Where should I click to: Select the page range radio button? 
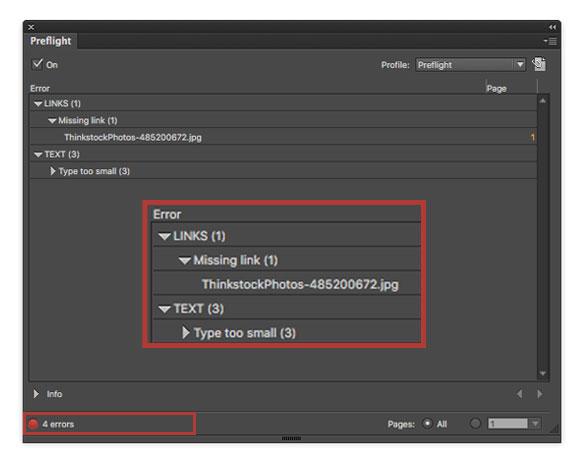coord(475,423)
